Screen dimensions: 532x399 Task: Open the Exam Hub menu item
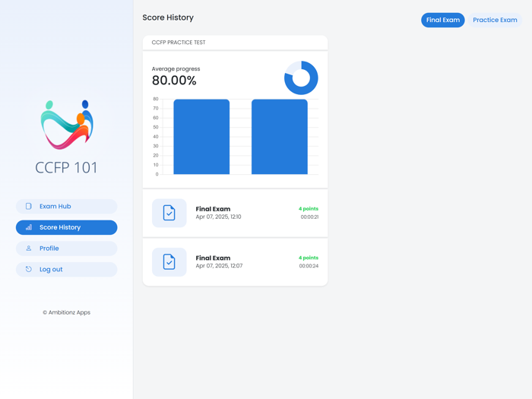click(67, 206)
